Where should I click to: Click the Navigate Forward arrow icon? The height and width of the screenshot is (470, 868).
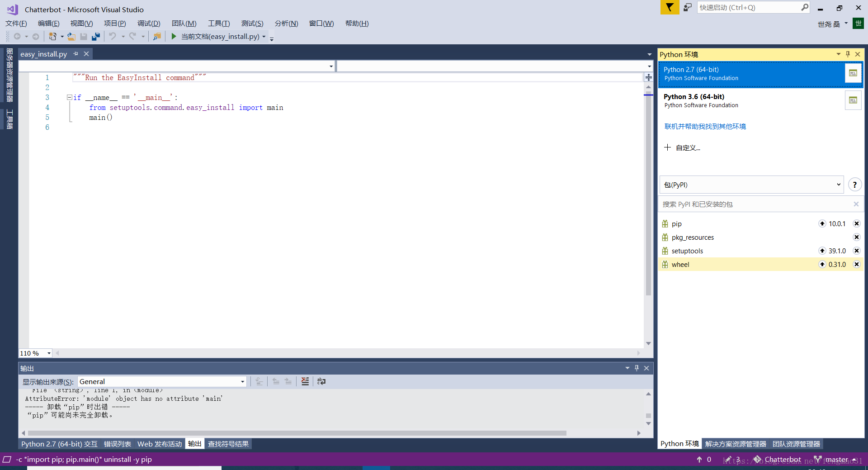(36, 37)
